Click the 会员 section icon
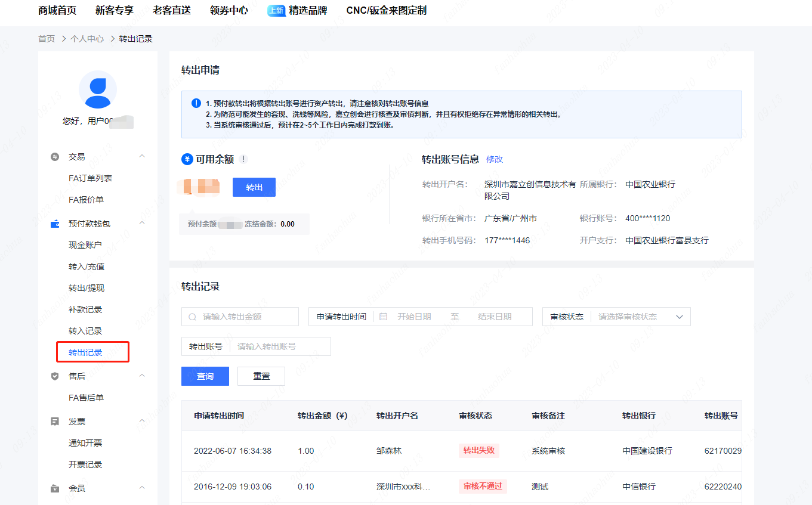 point(55,488)
